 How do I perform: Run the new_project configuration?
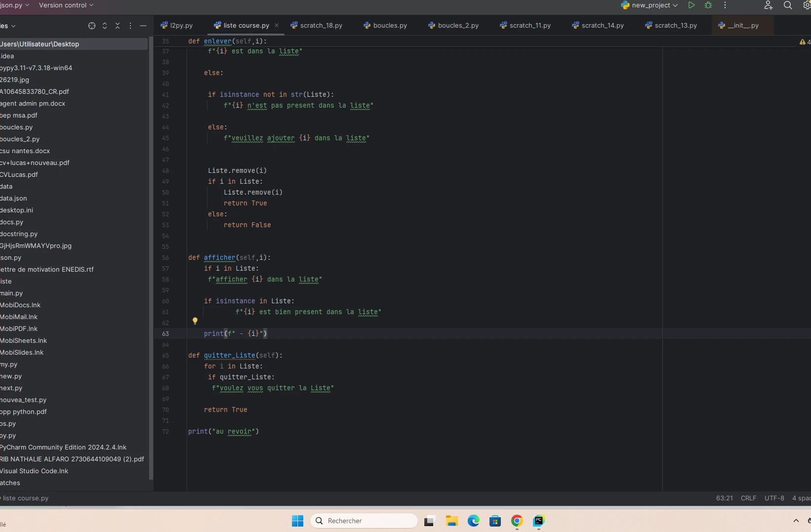[691, 5]
